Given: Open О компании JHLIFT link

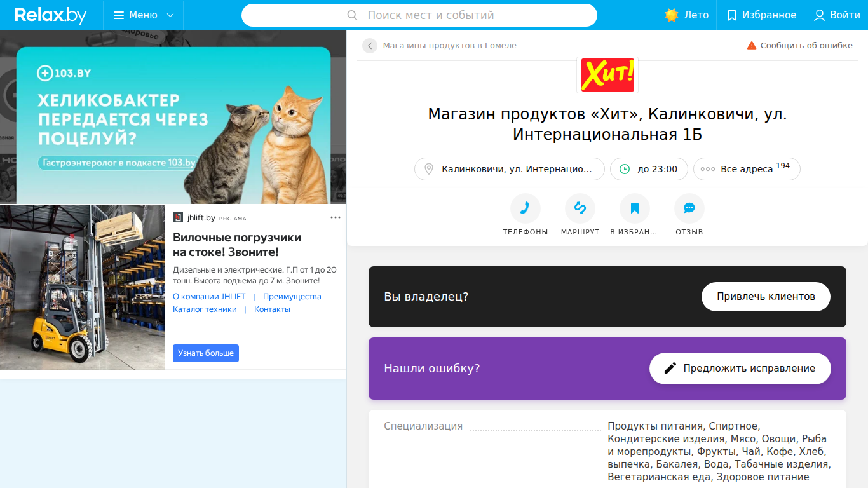Looking at the screenshot, I should tap(209, 297).
